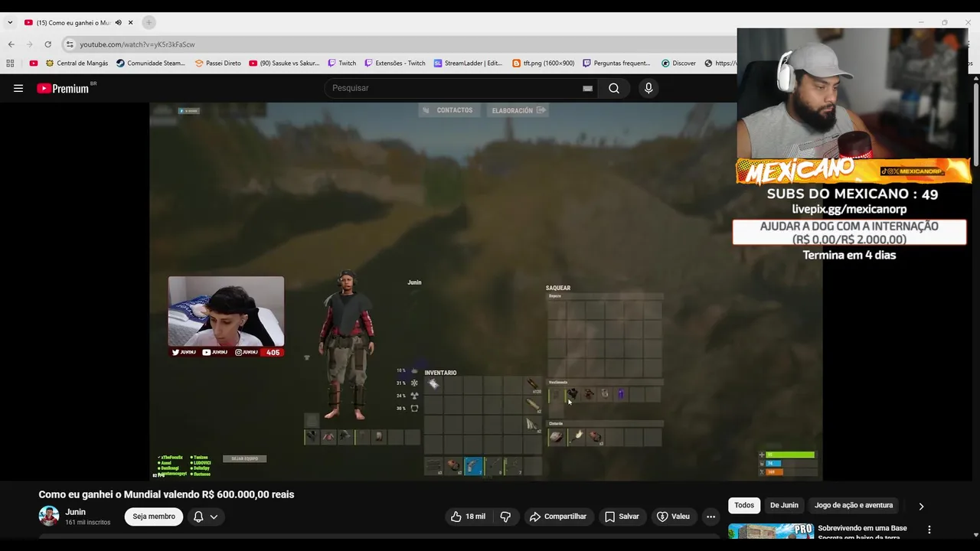Open (90) Sasuke vs Sakur... bookmark
This screenshot has height=551, width=980.
coord(284,64)
